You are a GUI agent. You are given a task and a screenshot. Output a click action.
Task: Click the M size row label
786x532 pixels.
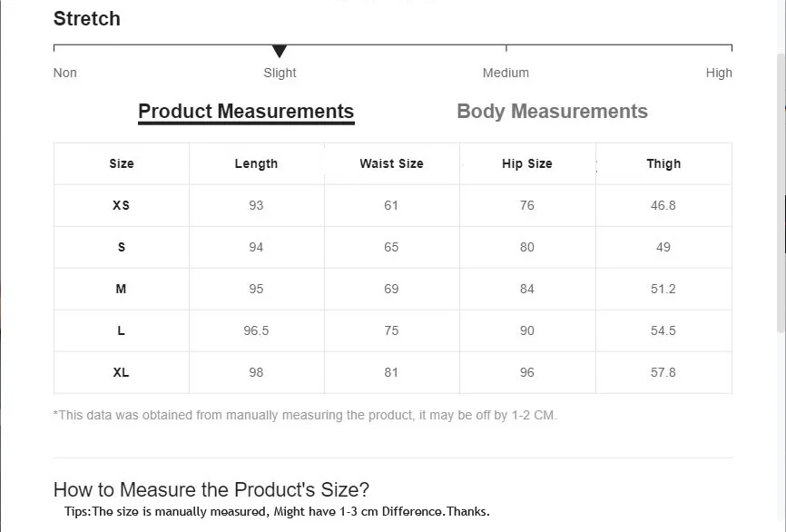pos(122,289)
